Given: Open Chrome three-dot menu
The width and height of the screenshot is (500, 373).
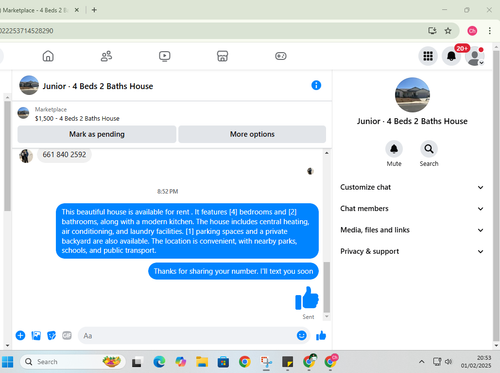Looking at the screenshot, I should click(x=489, y=31).
